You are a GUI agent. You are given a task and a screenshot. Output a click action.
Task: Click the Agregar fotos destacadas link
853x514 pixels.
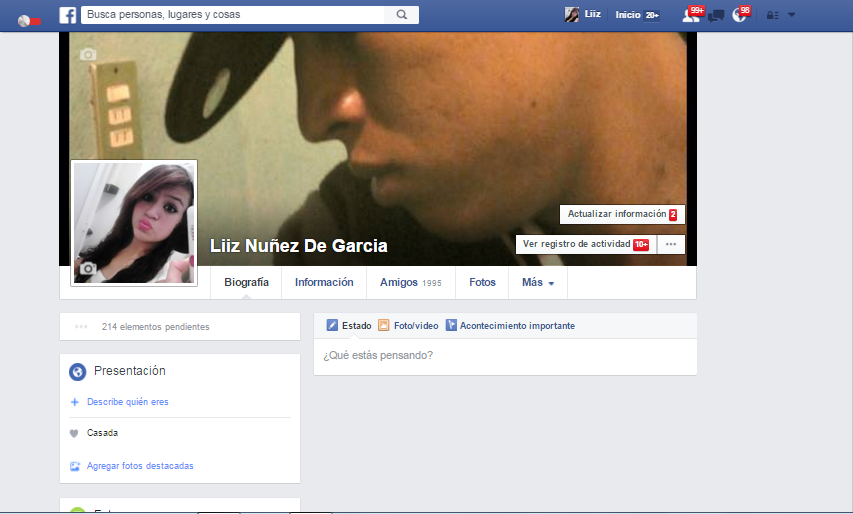(140, 466)
